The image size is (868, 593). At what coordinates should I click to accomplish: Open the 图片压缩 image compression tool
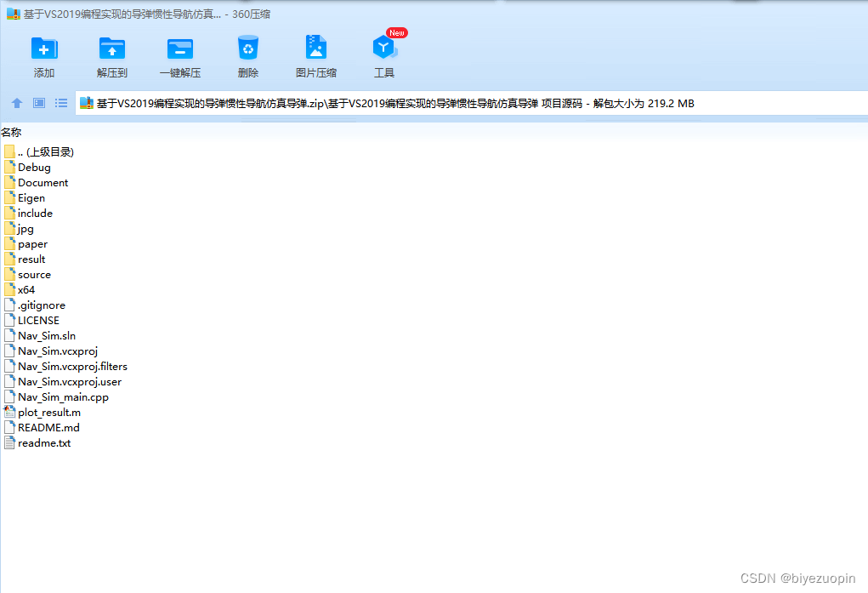click(315, 53)
